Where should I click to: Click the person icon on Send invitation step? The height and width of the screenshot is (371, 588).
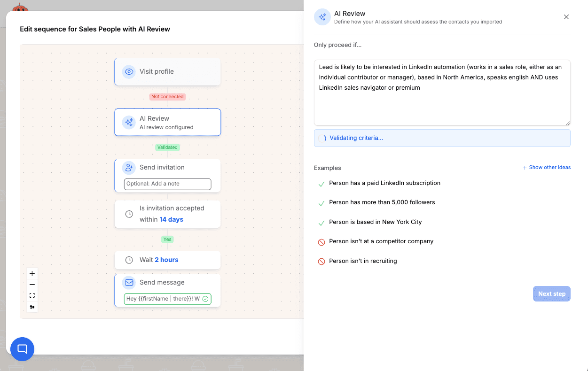[x=129, y=167]
